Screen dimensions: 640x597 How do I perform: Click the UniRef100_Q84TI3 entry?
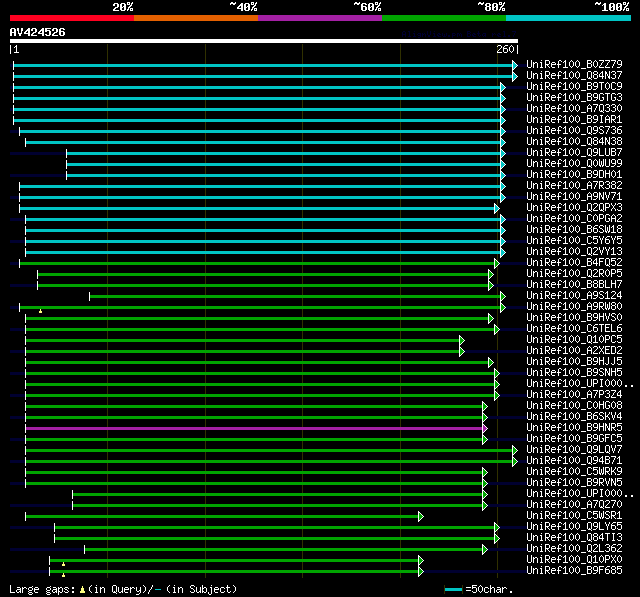[x=574, y=538]
